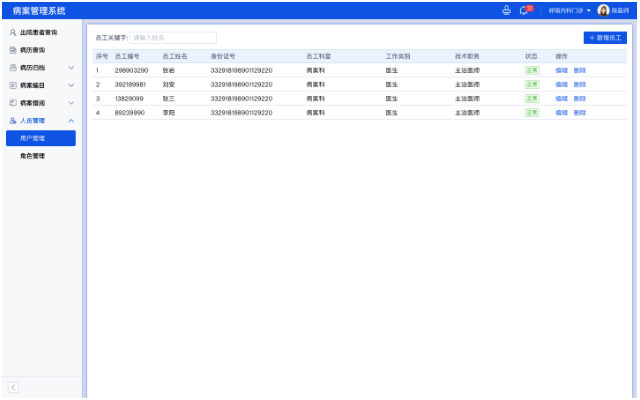Click the 病历查询 document icon
Viewport: 640px width, 400px height.
tap(12, 50)
